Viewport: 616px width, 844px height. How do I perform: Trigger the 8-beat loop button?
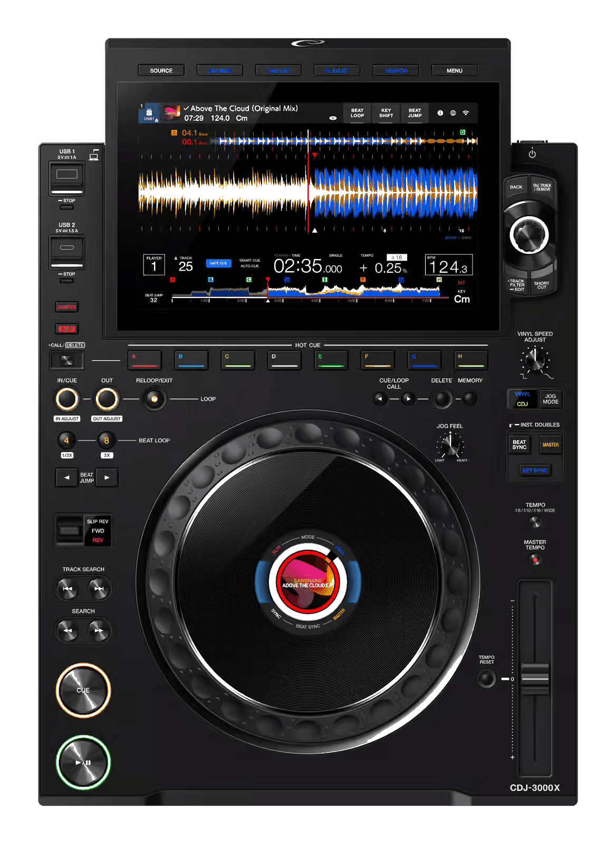107,440
